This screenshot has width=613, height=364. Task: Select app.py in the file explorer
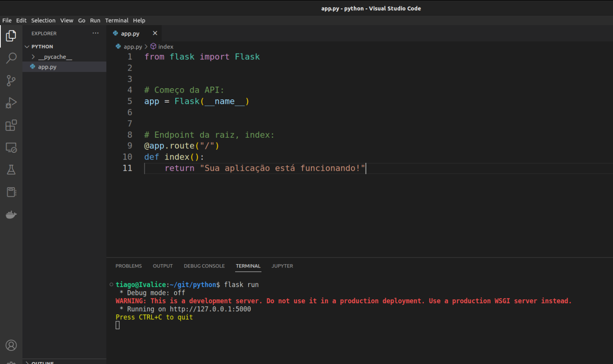(x=47, y=67)
